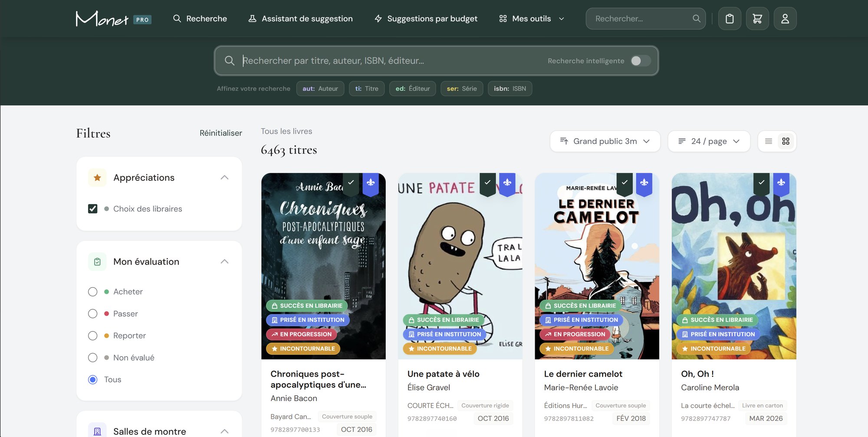868x437 pixels.
Task: Click the Monet PRO logo
Action: pyautogui.click(x=113, y=19)
